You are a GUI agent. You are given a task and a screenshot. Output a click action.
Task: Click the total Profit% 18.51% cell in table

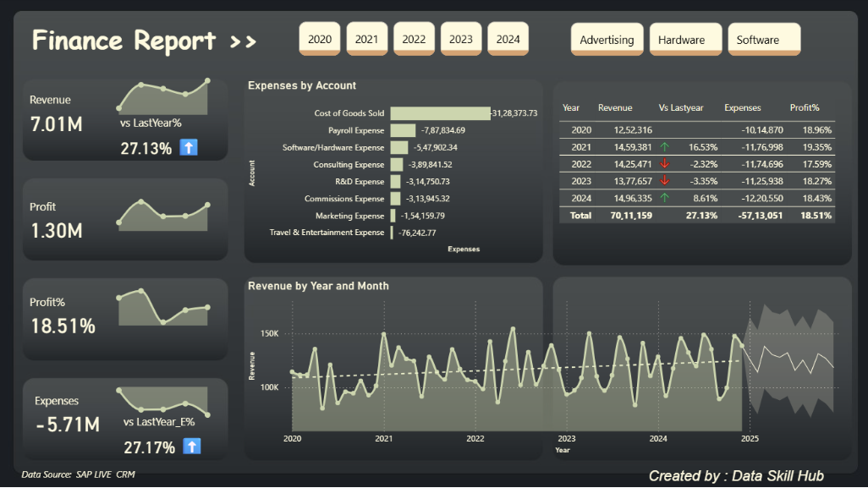coord(816,215)
